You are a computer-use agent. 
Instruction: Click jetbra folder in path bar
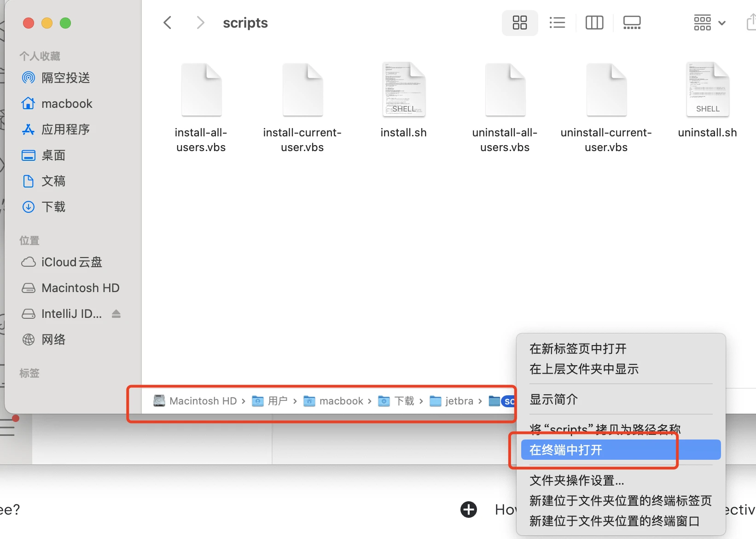click(452, 401)
